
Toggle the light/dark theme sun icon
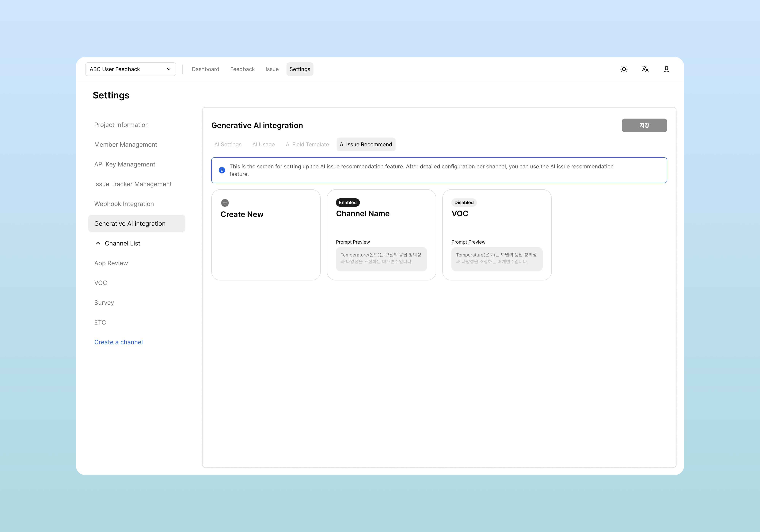(624, 69)
